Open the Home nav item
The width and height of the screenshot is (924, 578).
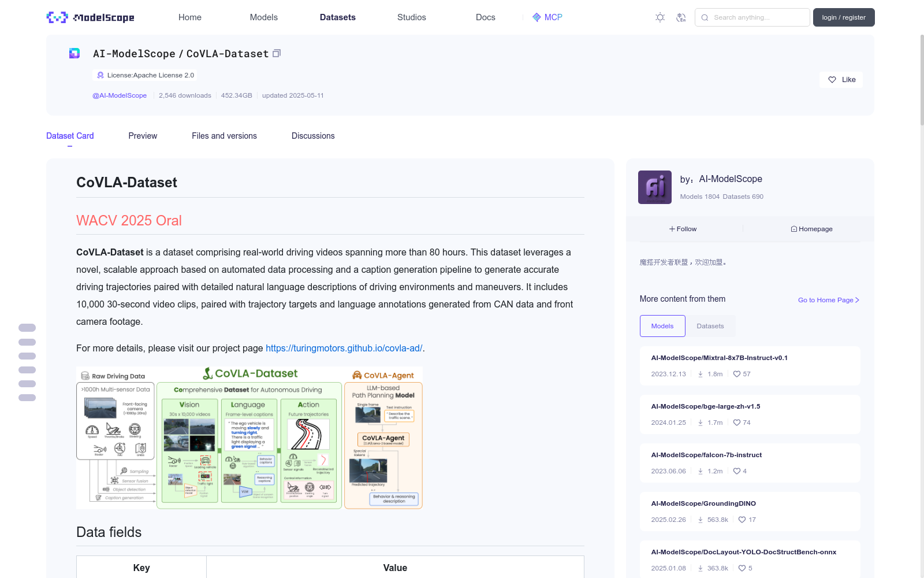click(x=190, y=17)
